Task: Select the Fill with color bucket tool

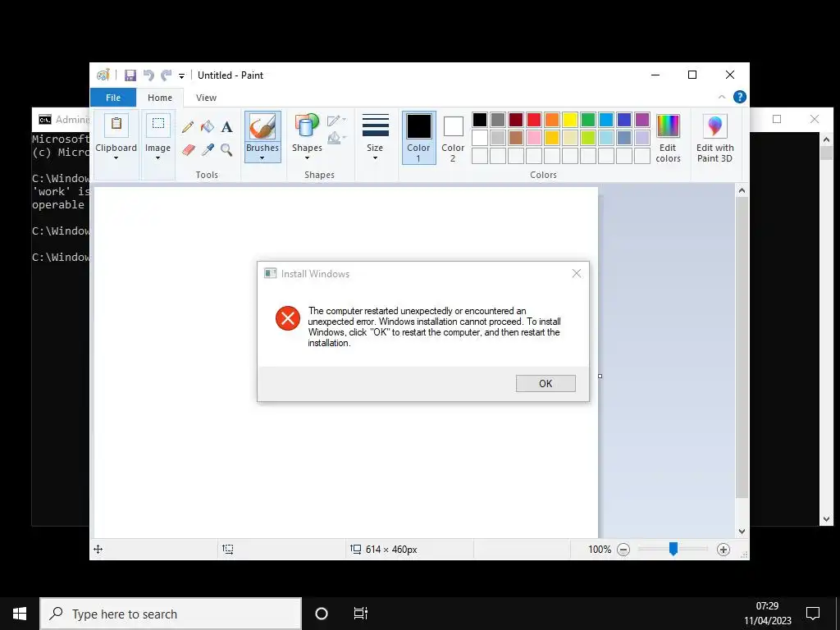Action: tap(208, 127)
